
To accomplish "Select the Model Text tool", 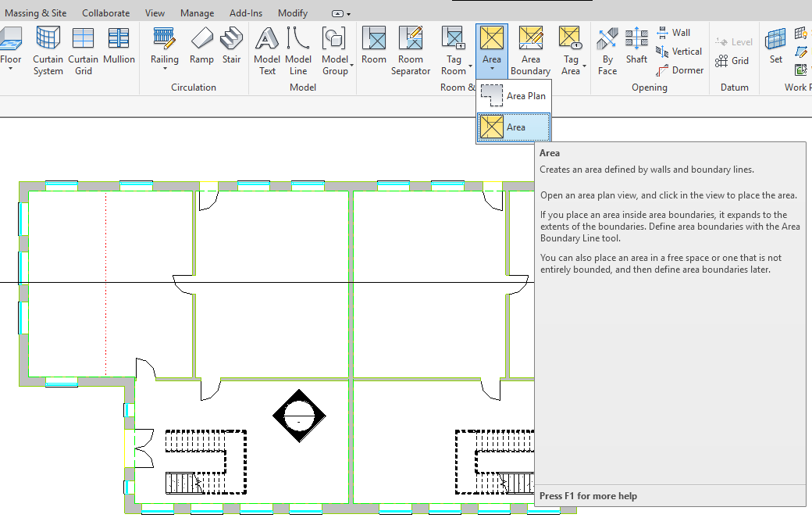I will click(x=267, y=47).
